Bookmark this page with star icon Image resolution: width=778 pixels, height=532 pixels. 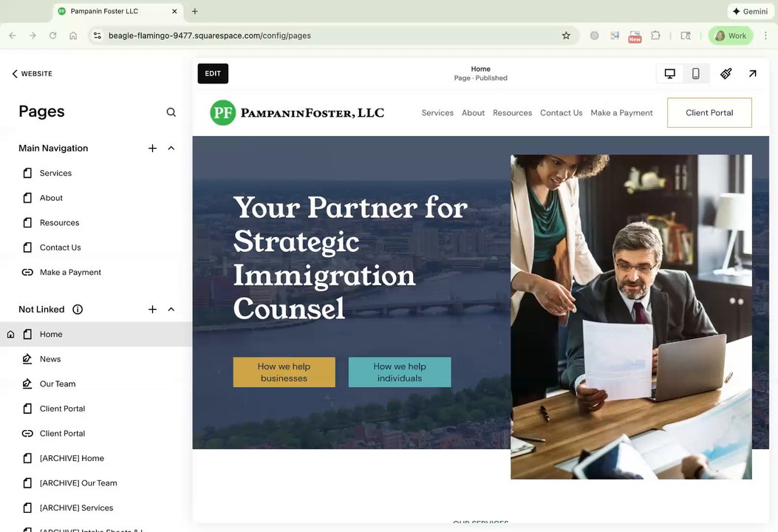[566, 35]
